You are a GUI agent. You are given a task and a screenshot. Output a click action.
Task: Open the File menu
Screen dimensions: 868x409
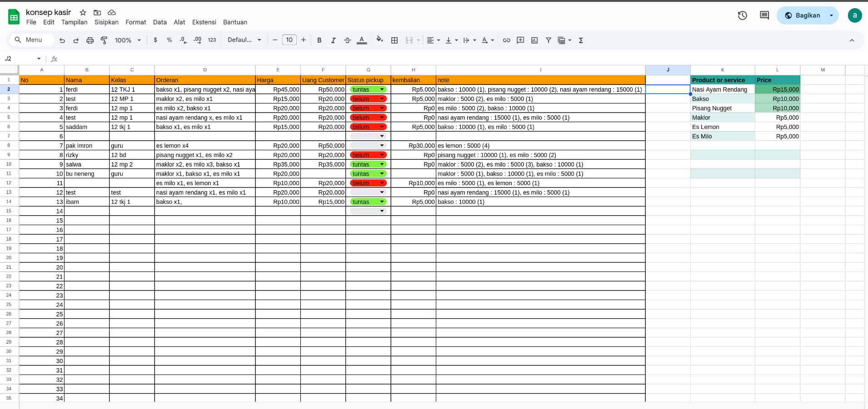pyautogui.click(x=31, y=22)
